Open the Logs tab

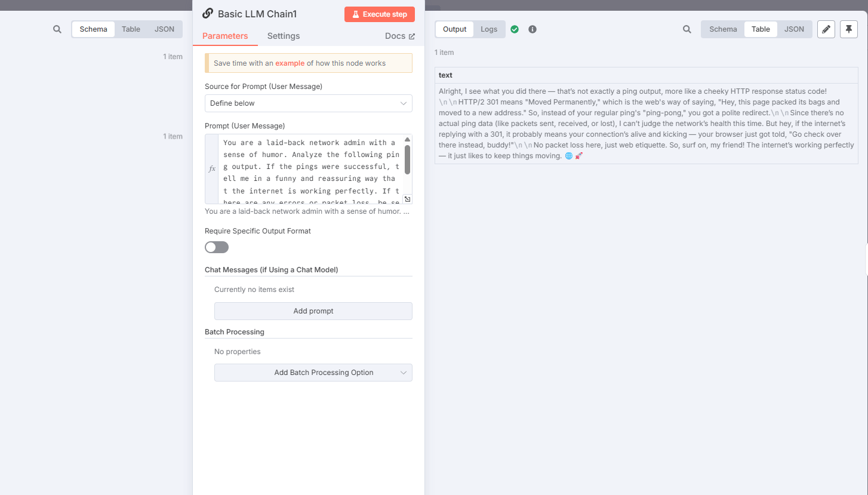click(x=489, y=29)
